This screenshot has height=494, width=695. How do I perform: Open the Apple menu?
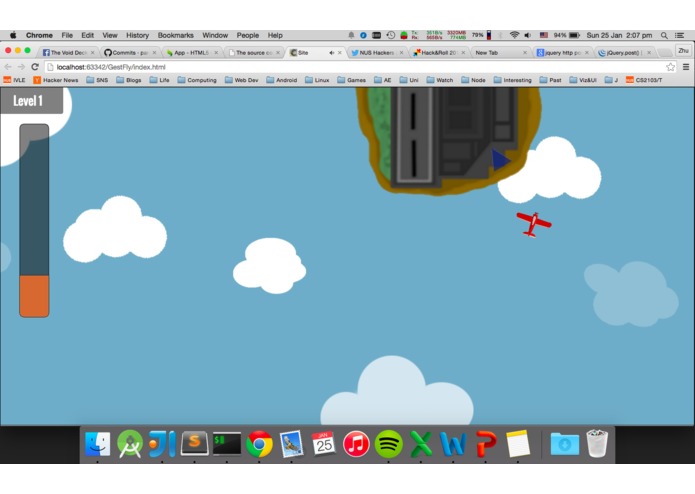pos(13,35)
